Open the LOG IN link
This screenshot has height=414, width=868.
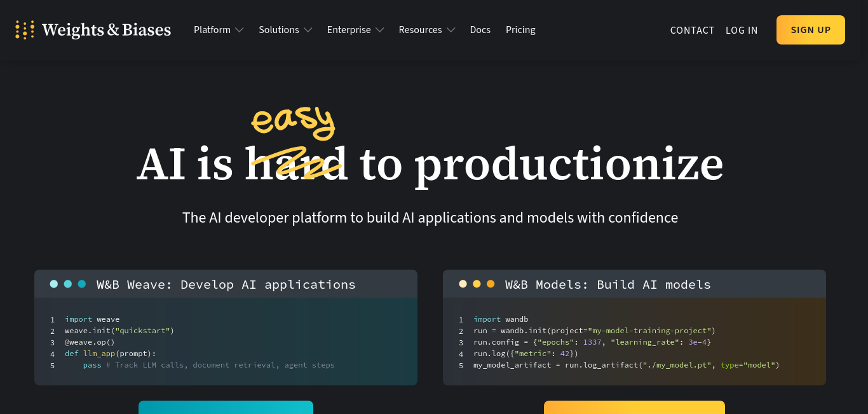pos(742,31)
